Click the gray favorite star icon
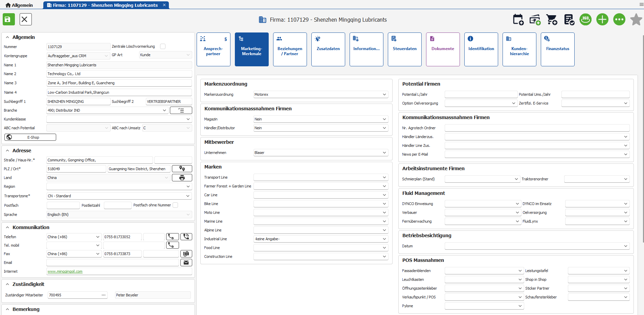This screenshot has width=644, height=315. click(x=636, y=20)
